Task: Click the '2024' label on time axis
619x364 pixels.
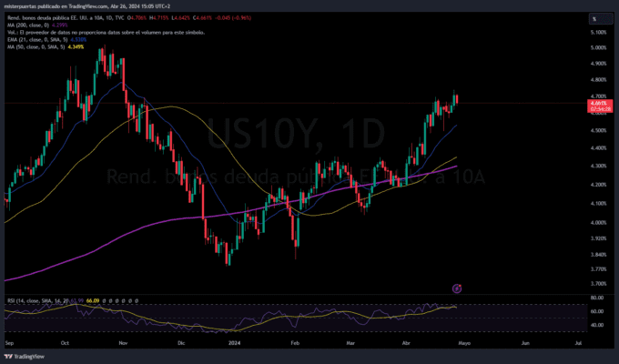Action: point(237,345)
